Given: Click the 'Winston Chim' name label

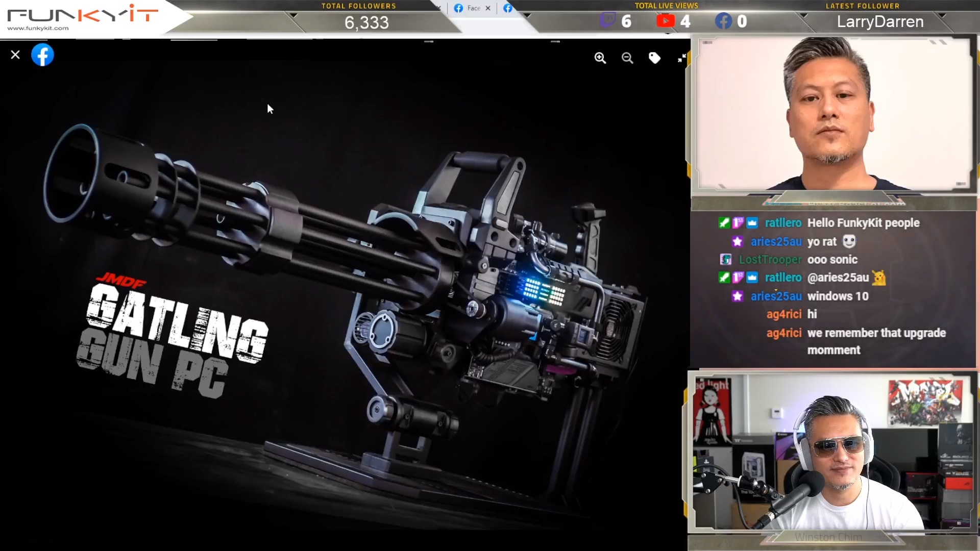Looking at the screenshot, I should (828, 537).
